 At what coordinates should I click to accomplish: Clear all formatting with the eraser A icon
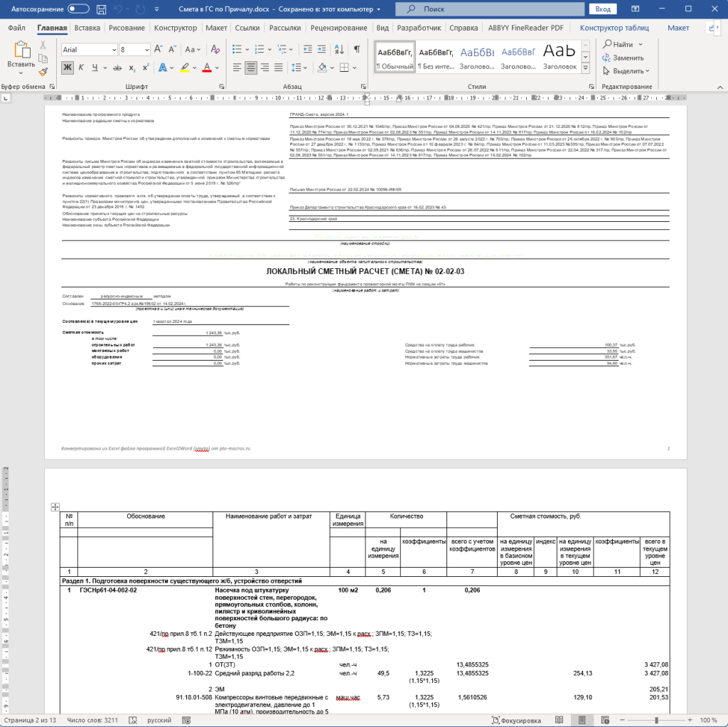pos(215,49)
